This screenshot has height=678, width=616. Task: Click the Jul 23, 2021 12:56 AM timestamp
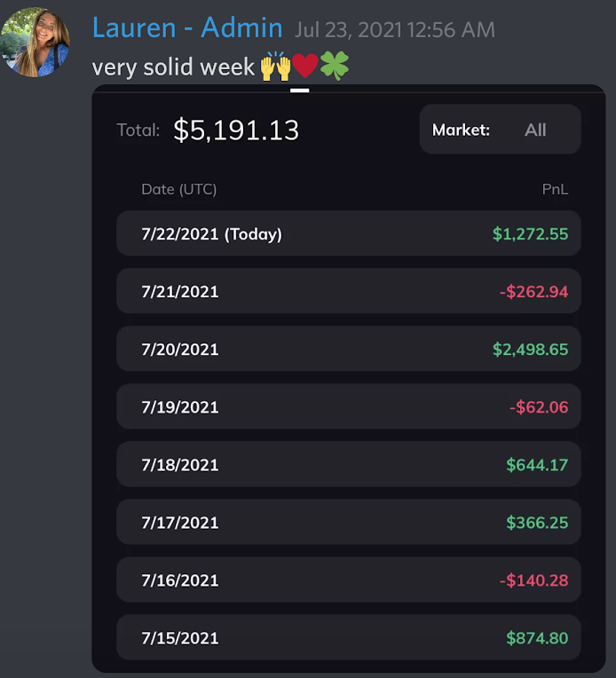click(394, 30)
